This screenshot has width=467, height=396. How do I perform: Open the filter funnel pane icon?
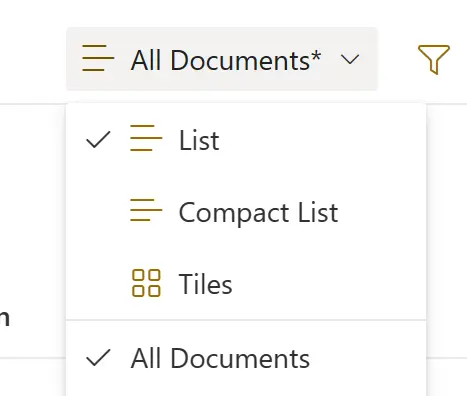(433, 59)
